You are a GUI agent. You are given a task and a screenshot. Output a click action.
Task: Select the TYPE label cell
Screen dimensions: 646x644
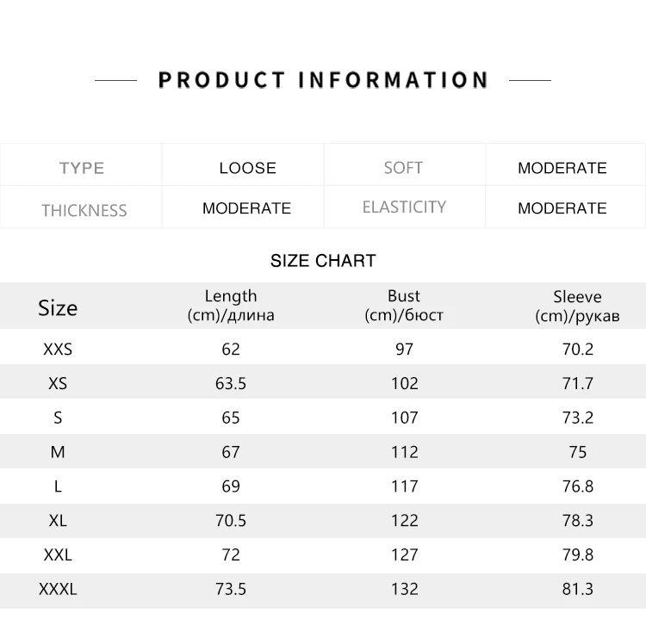click(82, 168)
